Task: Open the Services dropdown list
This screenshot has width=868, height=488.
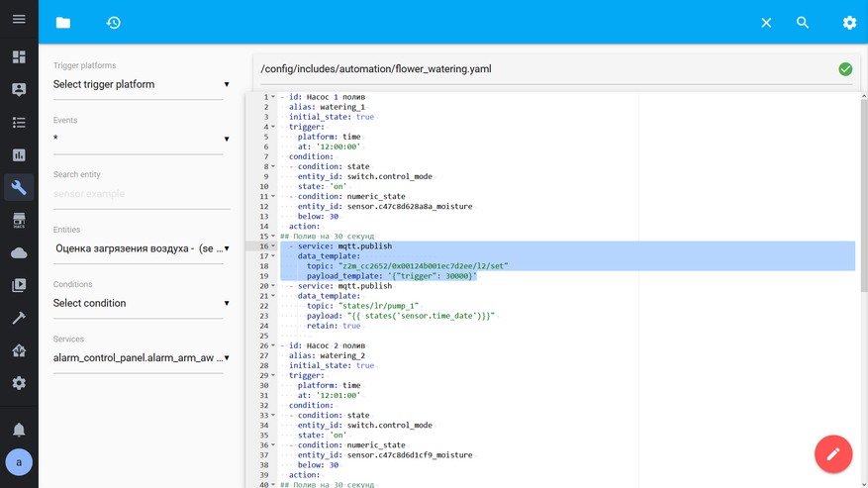Action: pos(141,358)
